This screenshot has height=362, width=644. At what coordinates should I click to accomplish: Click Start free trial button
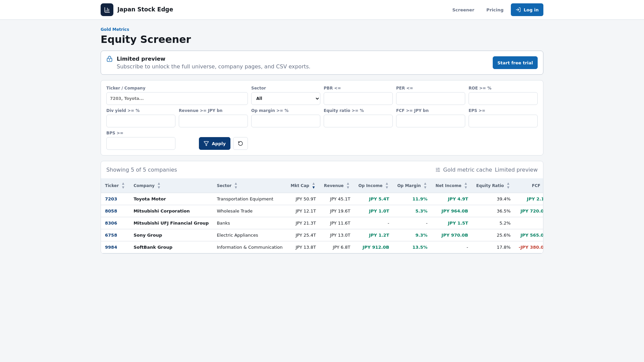pos(515,63)
